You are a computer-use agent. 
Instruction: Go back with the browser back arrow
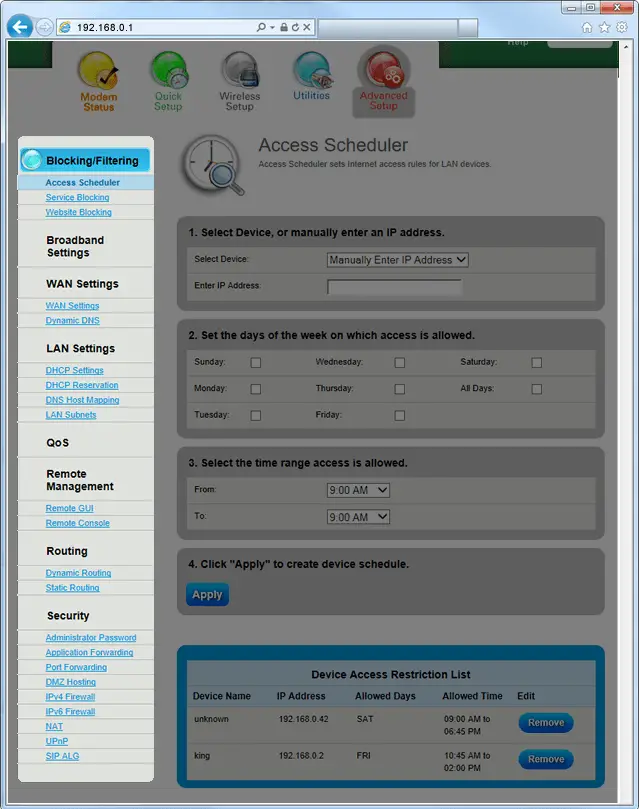(x=20, y=27)
